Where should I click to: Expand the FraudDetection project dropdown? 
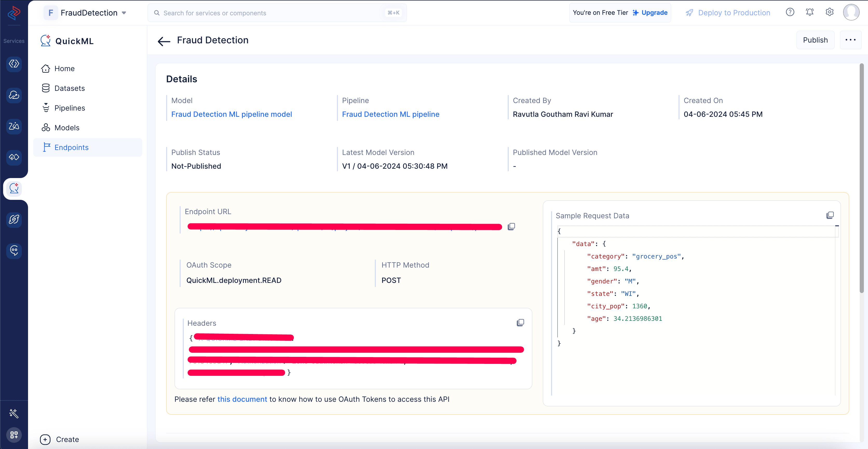(x=124, y=13)
